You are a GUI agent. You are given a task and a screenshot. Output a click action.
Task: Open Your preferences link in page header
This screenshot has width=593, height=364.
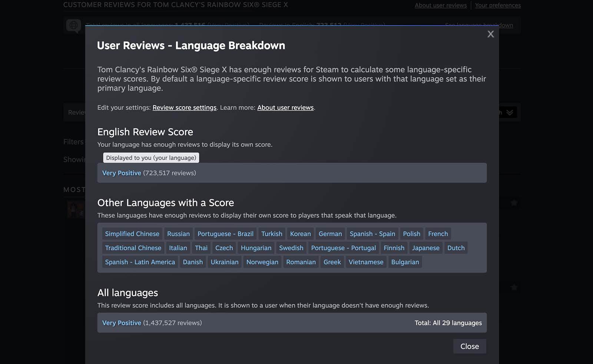click(x=498, y=5)
